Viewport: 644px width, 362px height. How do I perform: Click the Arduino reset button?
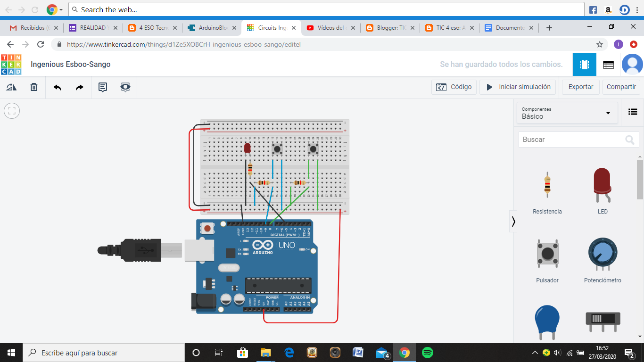point(207,229)
